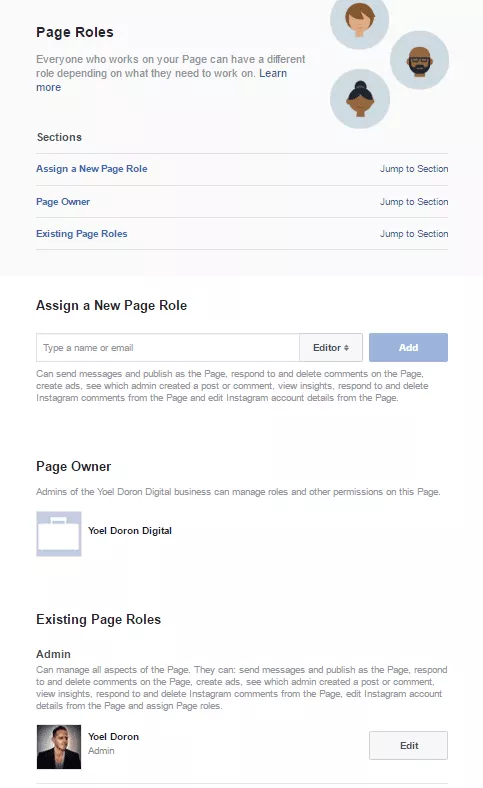483x788 pixels.
Task: Open the Learn more link
Action: [161, 80]
